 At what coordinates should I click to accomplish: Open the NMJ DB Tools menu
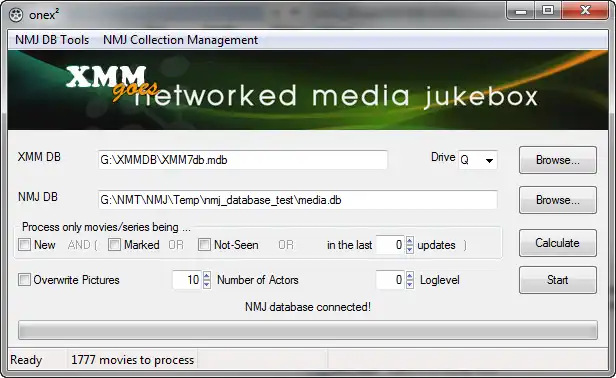52,40
